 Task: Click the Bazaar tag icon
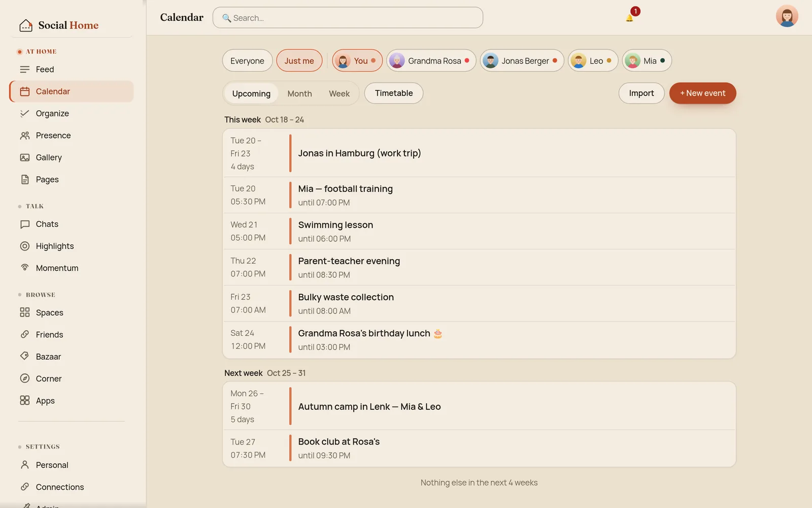[x=25, y=356]
